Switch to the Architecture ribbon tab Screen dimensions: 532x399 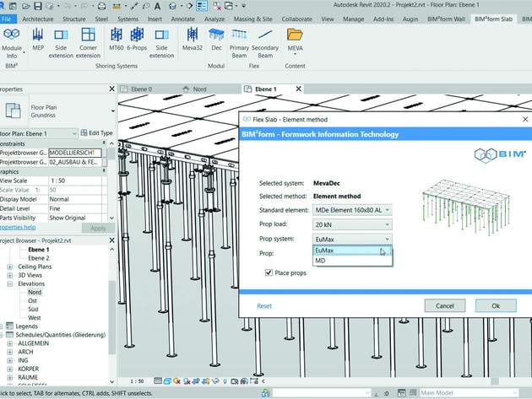pos(38,19)
